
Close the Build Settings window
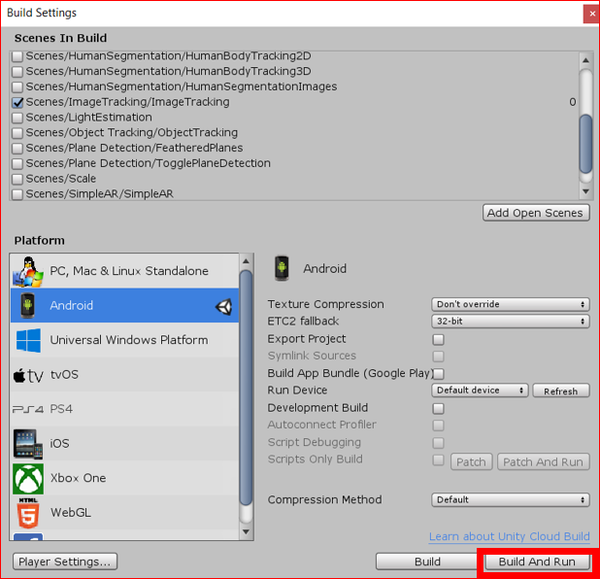coord(592,13)
